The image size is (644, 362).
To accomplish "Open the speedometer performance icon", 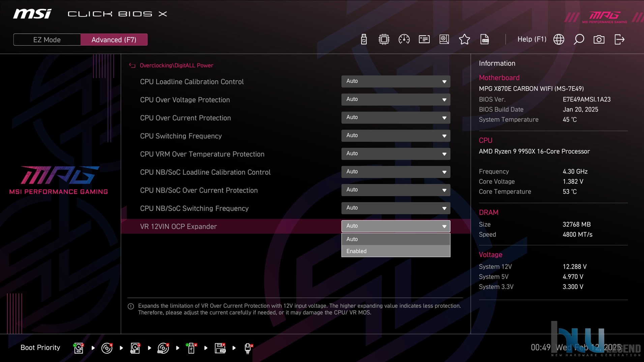I will pos(404,39).
